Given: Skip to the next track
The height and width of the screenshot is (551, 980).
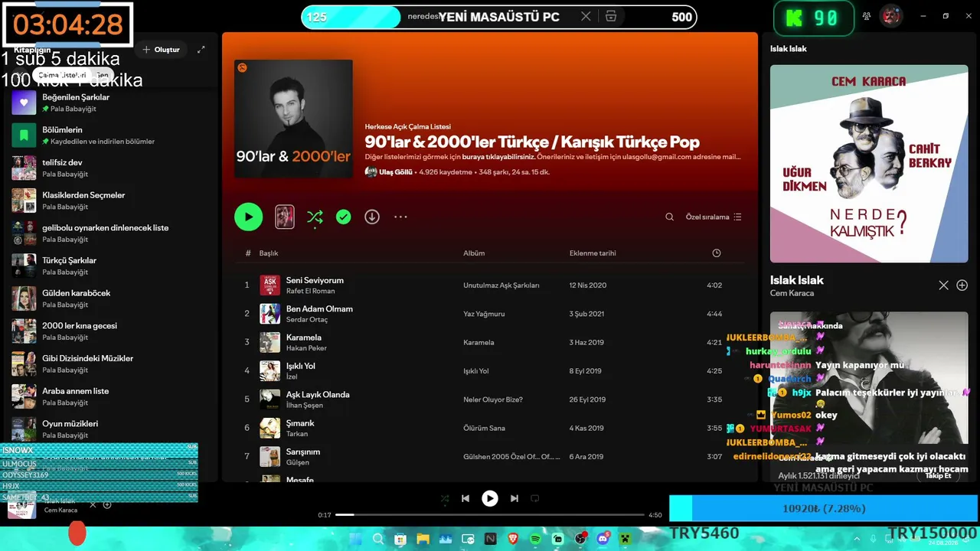Looking at the screenshot, I should [x=514, y=498].
